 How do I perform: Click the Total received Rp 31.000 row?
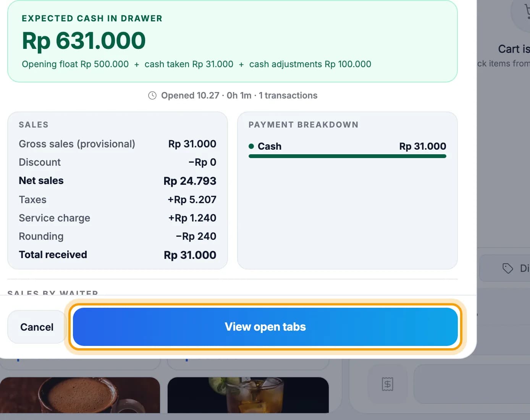tap(118, 255)
